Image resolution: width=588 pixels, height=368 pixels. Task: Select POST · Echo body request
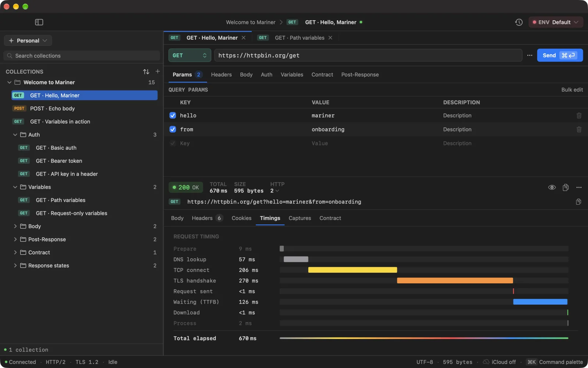click(x=85, y=109)
